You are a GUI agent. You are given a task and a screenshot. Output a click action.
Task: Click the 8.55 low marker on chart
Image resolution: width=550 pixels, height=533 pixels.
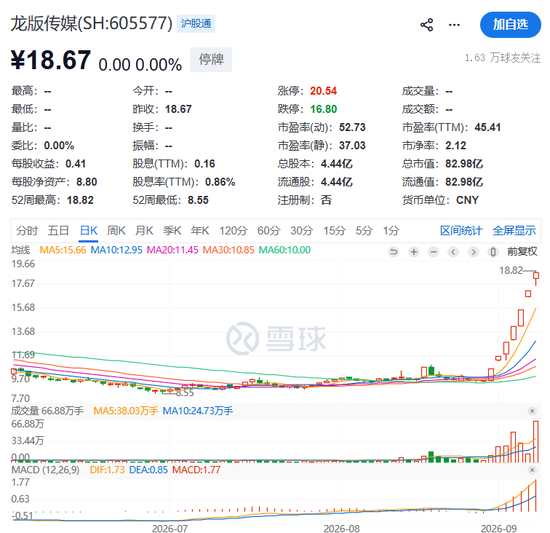(185, 393)
